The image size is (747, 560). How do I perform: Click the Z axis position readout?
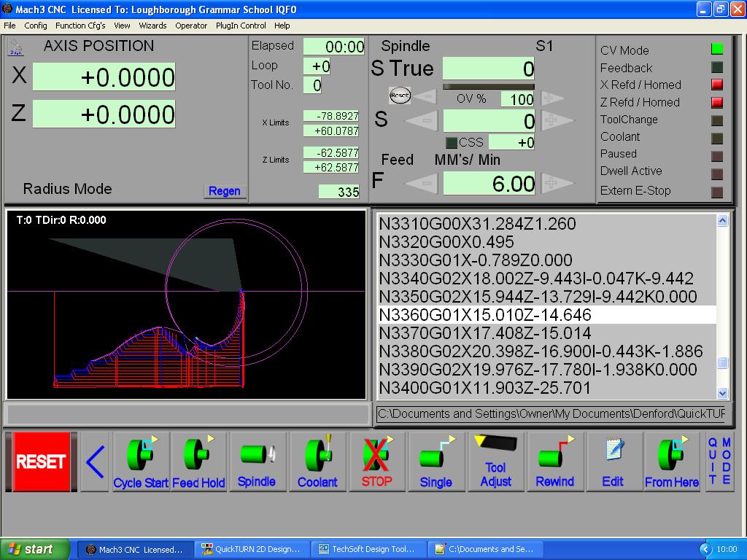tap(104, 114)
